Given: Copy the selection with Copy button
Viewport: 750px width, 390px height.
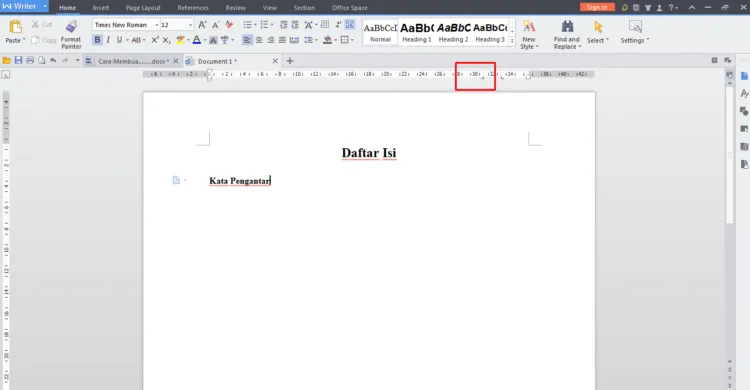Looking at the screenshot, I should 44,40.
